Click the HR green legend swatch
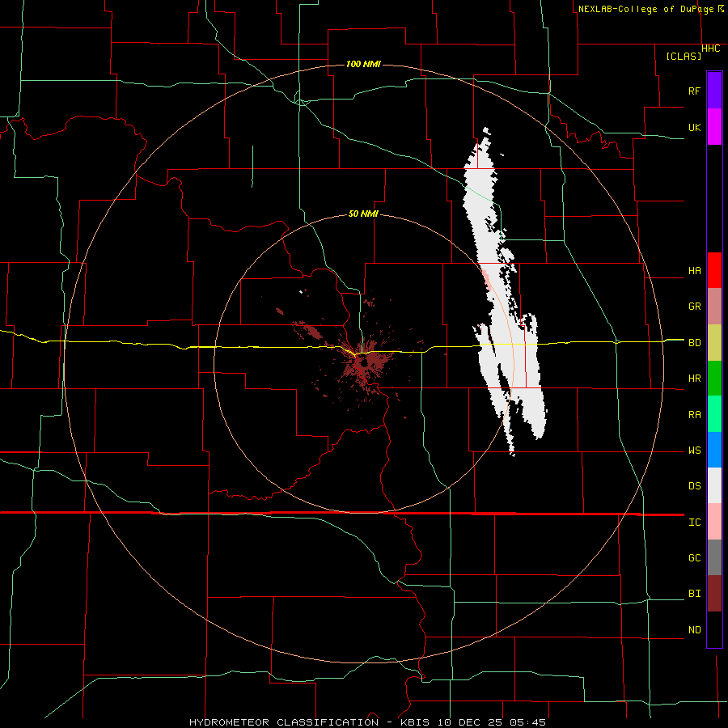The width and height of the screenshot is (728, 728). 714,379
